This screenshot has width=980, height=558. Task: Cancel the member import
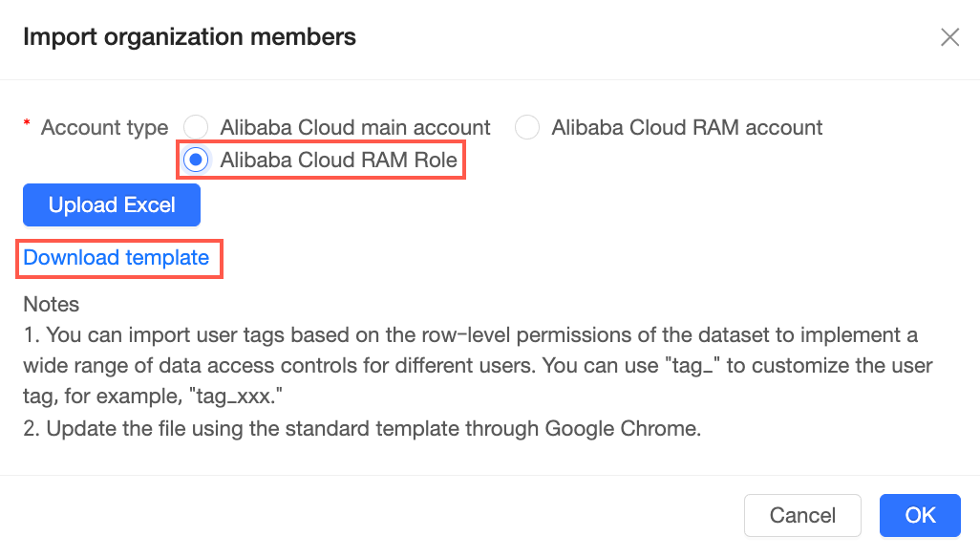coord(802,516)
